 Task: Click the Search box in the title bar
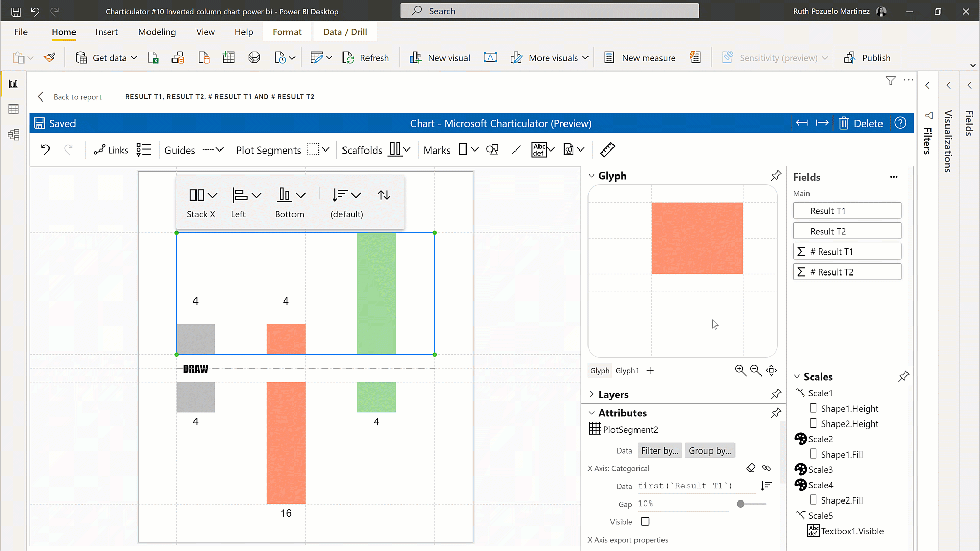coord(549,11)
